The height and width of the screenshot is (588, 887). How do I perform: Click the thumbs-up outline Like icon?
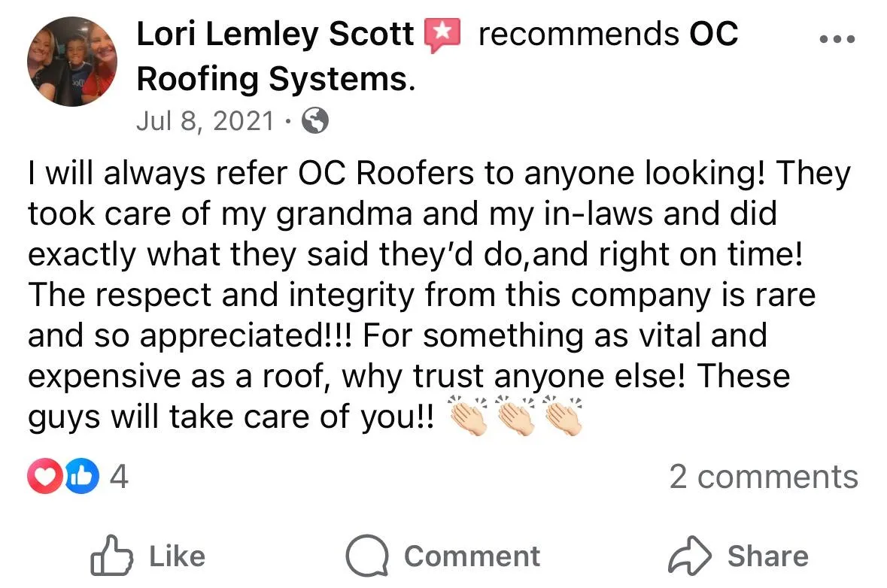[111, 555]
